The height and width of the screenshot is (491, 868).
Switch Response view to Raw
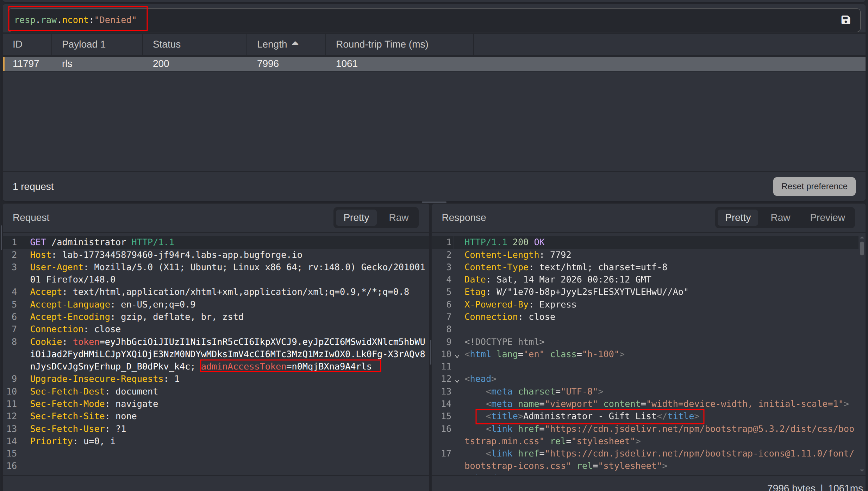point(780,218)
